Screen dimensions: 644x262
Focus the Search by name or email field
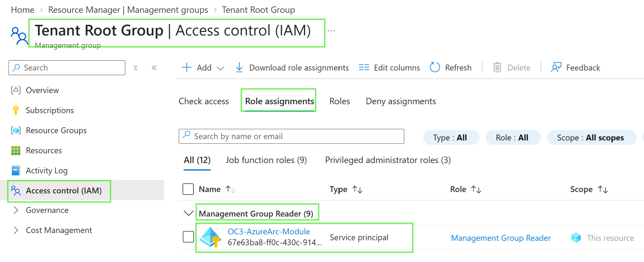[291, 136]
